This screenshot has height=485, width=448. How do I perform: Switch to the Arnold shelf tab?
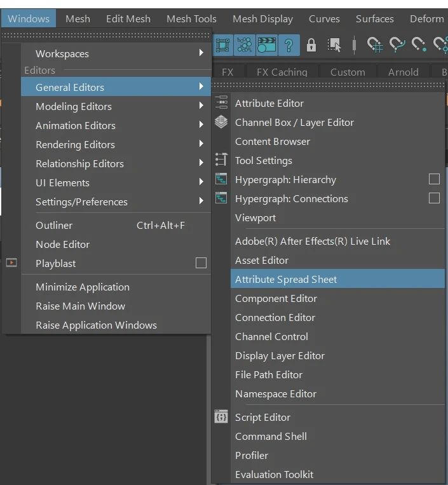point(403,72)
